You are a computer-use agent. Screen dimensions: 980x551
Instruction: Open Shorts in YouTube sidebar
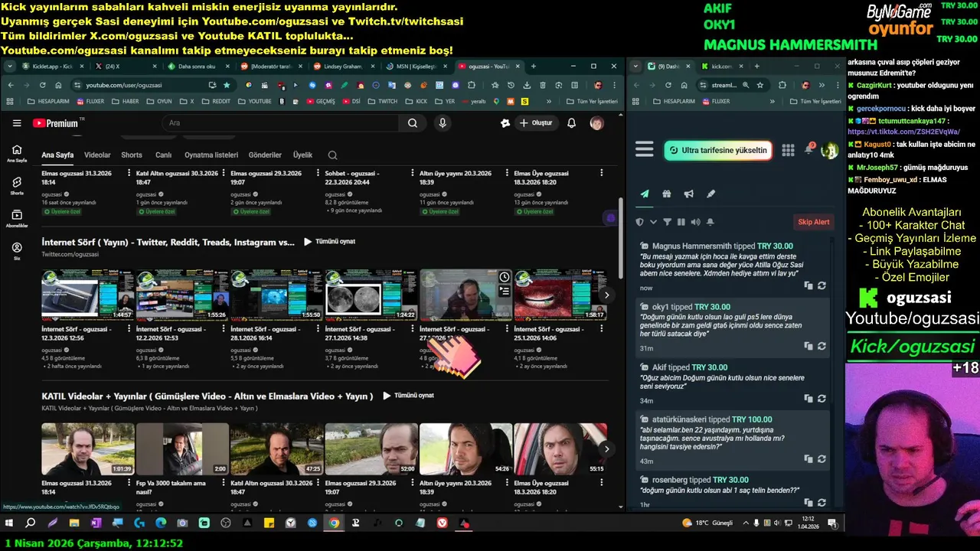tap(17, 186)
